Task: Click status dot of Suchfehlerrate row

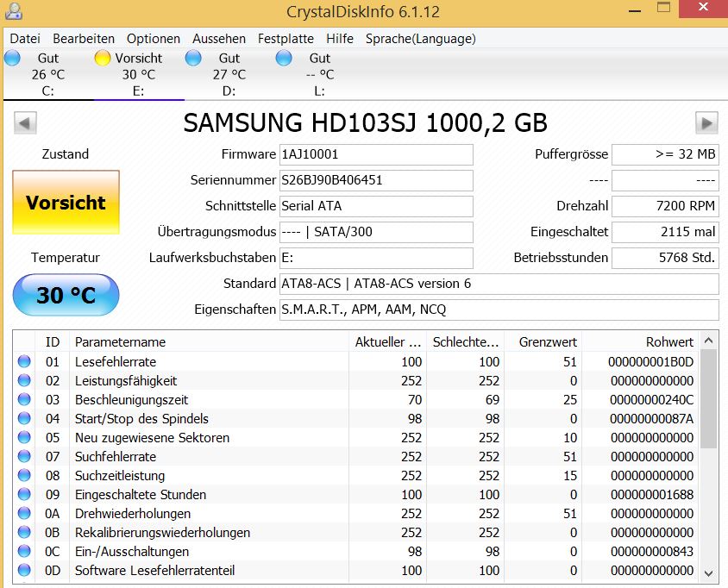Action: click(x=24, y=457)
